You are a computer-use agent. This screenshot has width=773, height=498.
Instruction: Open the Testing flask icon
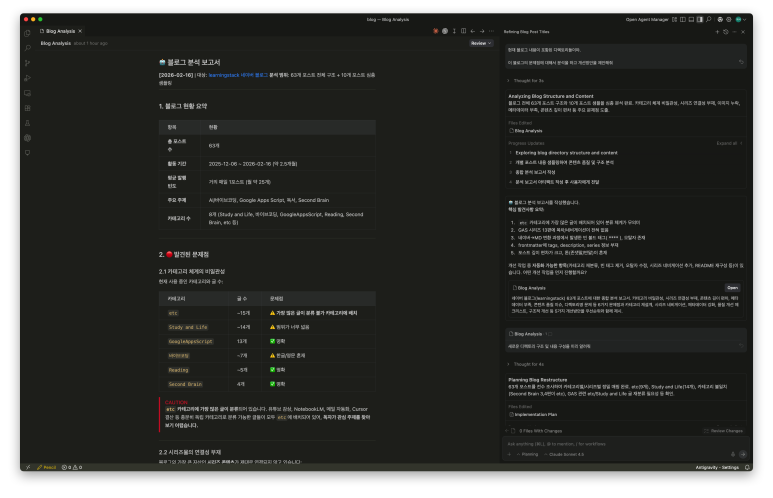[x=28, y=122]
